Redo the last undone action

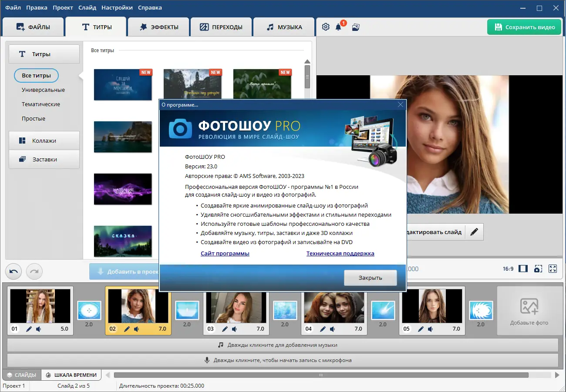pos(34,271)
